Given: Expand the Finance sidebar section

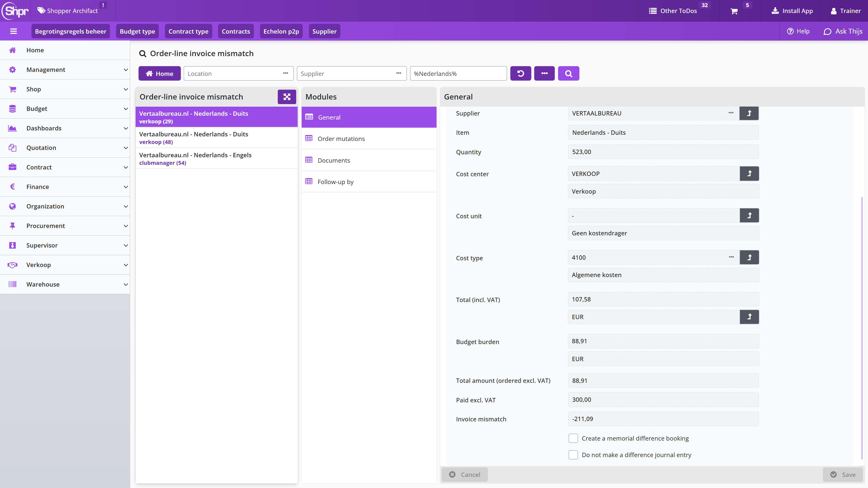Looking at the screenshot, I should coord(65,187).
